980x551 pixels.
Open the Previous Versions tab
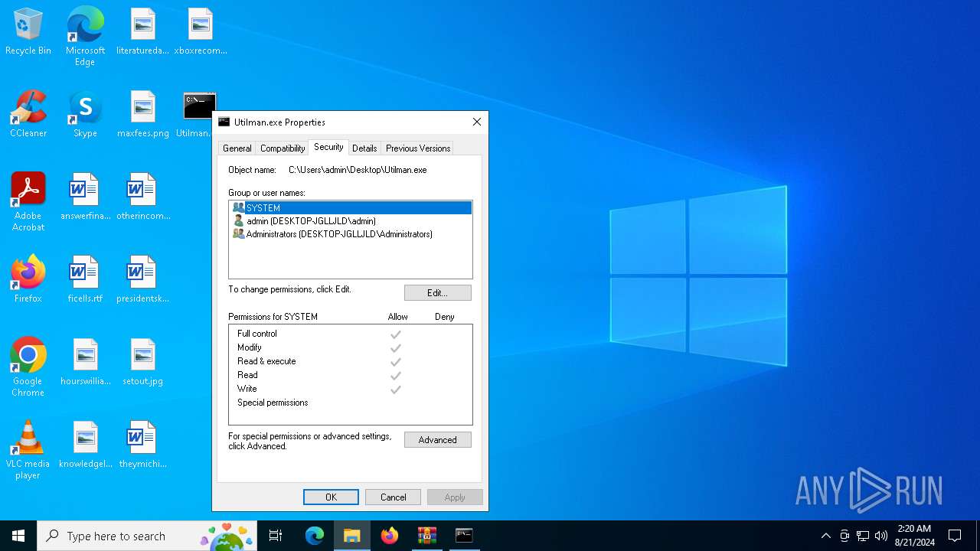418,148
